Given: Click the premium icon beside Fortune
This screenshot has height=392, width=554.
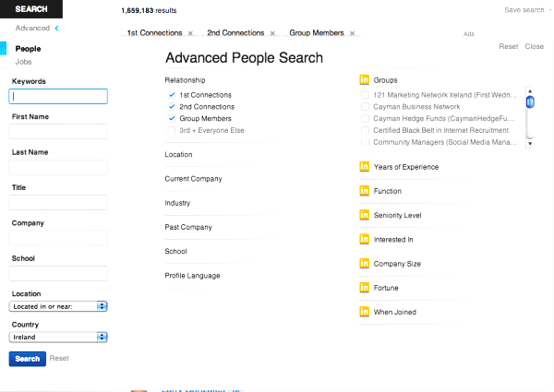Looking at the screenshot, I should (365, 288).
